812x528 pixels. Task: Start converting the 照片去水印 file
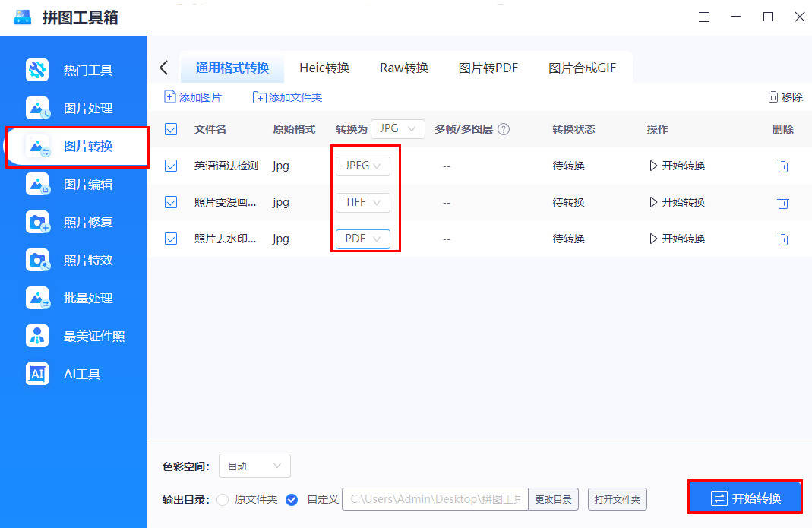coord(677,239)
